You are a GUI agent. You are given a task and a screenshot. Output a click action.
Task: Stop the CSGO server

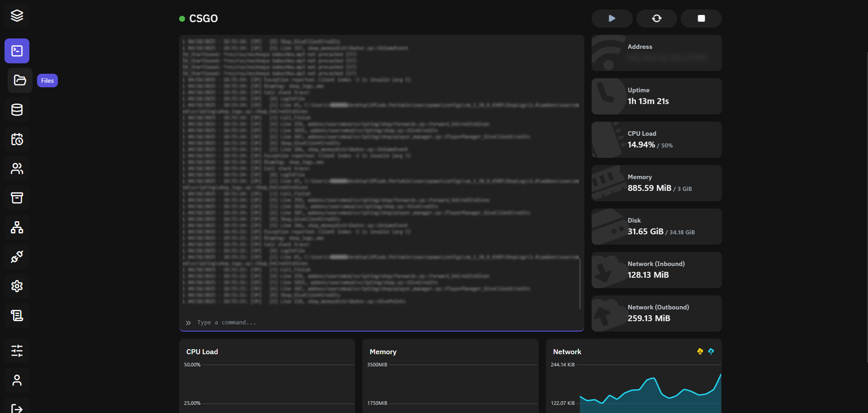701,19
